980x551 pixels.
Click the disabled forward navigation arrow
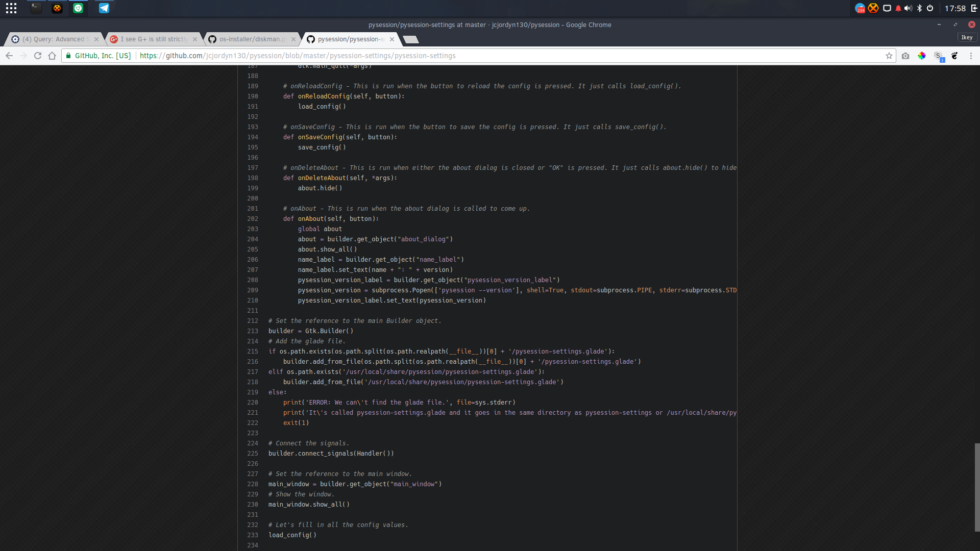23,56
